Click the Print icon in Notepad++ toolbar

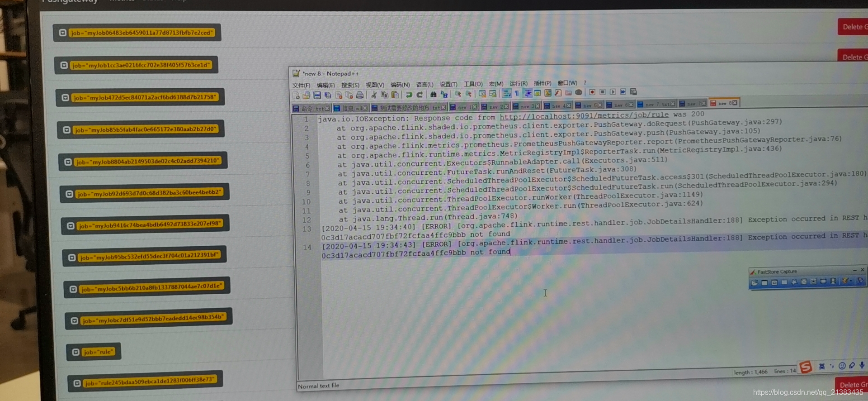click(359, 95)
